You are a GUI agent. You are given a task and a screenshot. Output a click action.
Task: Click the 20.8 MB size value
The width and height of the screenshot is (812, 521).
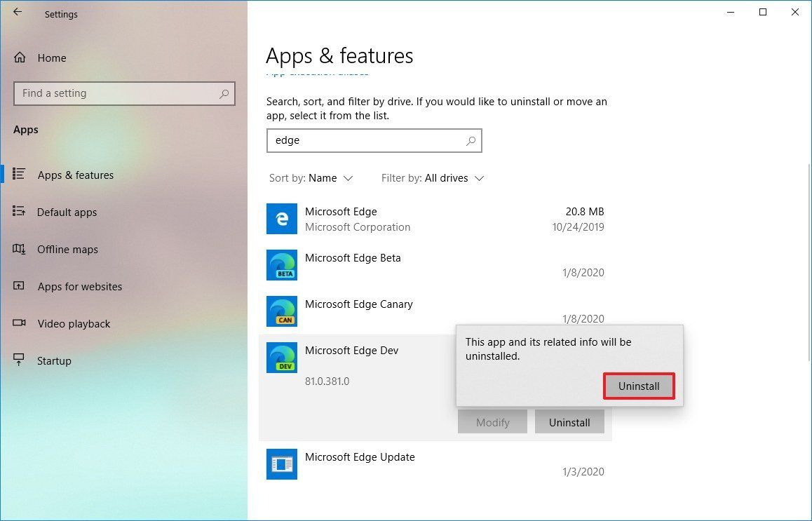tap(585, 211)
